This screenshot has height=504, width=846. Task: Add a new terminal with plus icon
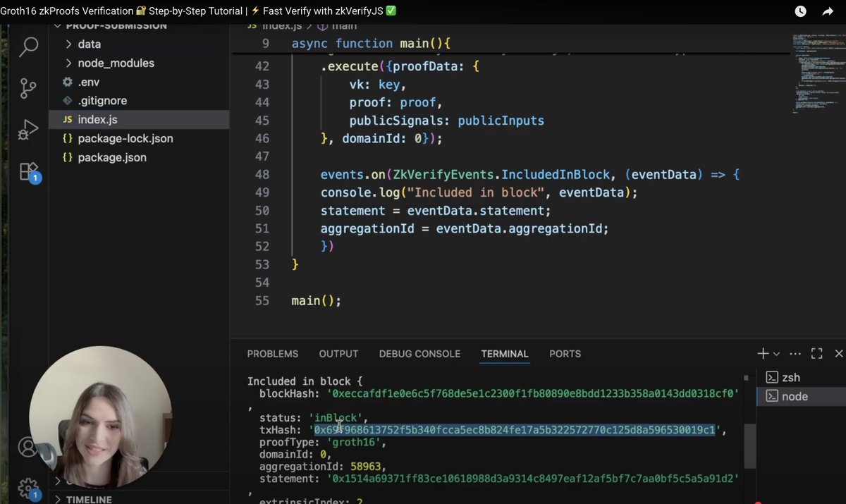click(762, 353)
